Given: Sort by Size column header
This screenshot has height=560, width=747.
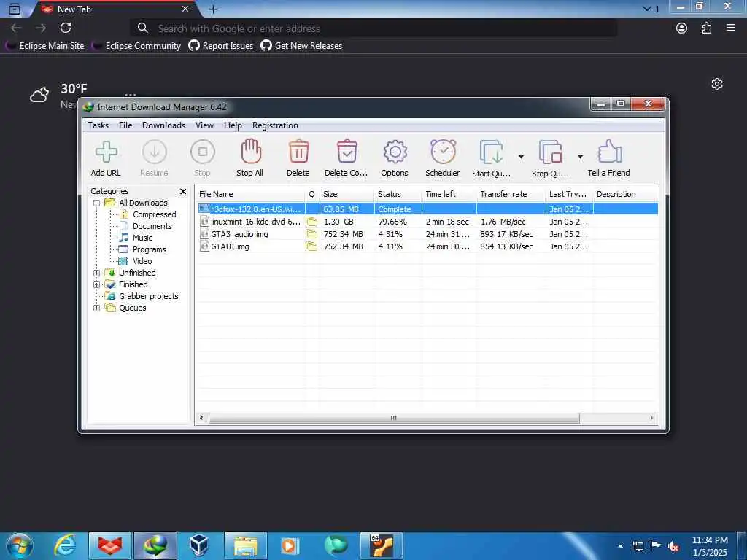Looking at the screenshot, I should 347,194.
